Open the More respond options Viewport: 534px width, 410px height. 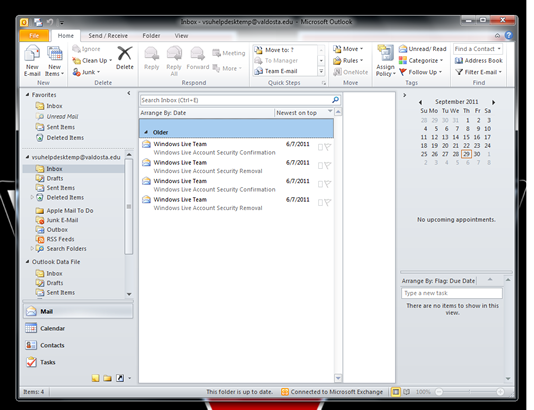coord(227,68)
